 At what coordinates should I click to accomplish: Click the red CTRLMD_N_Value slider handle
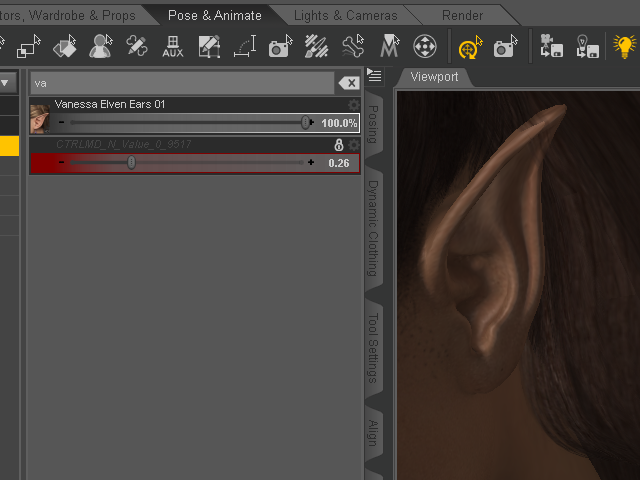coord(131,162)
